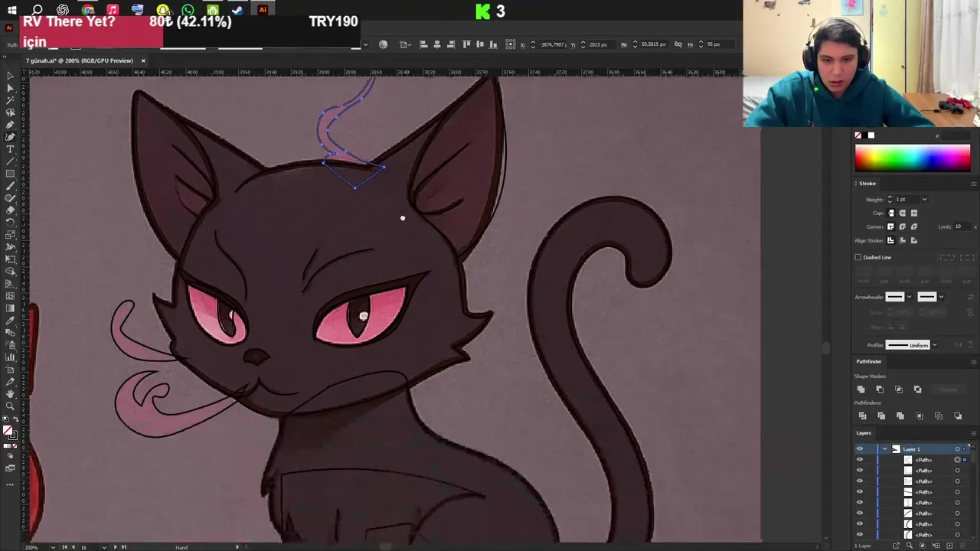Enable the Dashed Line checkbox
This screenshot has height=551, width=980.
click(858, 257)
